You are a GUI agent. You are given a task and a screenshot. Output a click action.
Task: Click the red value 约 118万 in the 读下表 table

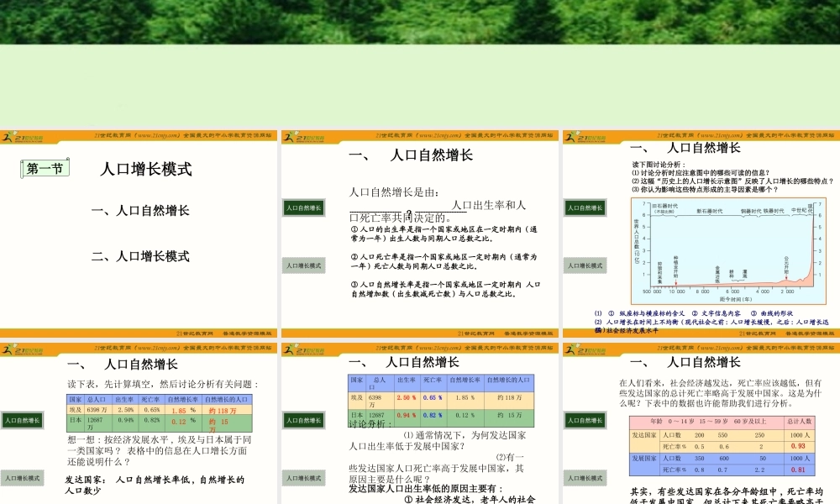223,410
